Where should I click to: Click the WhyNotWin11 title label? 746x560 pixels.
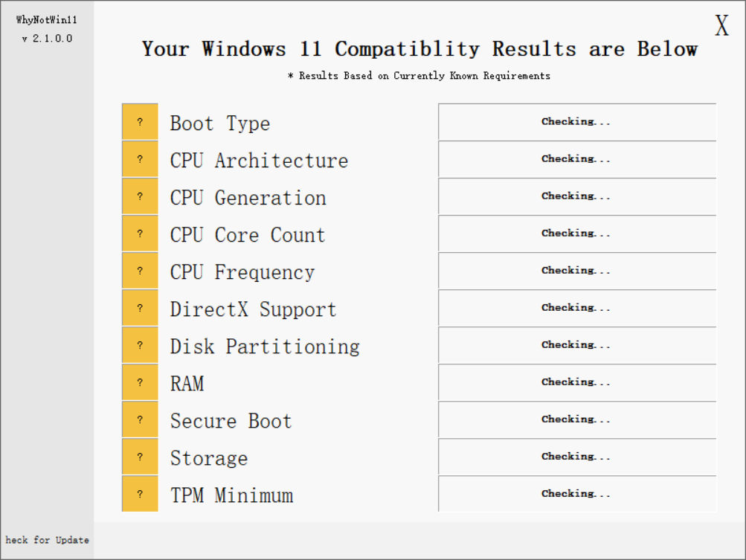46,20
